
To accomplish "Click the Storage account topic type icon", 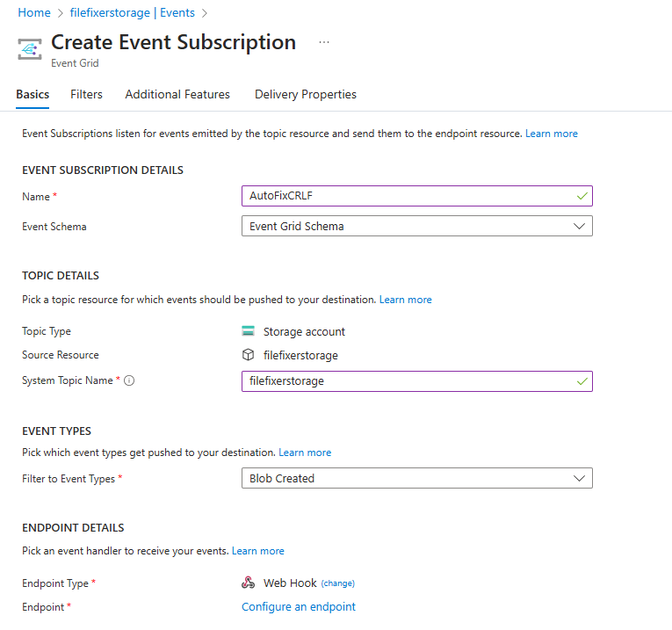I will (x=248, y=331).
